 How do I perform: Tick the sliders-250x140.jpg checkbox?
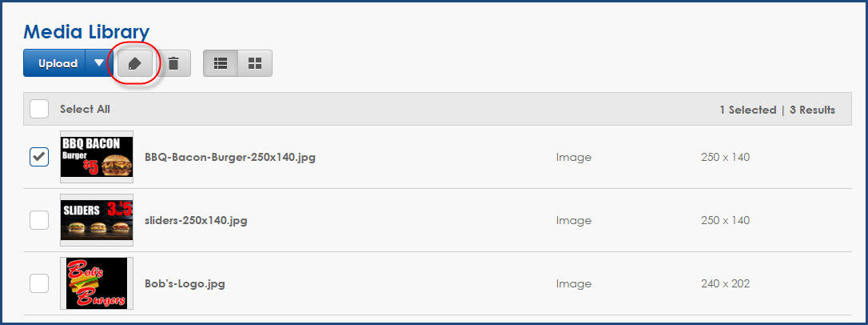[39, 220]
